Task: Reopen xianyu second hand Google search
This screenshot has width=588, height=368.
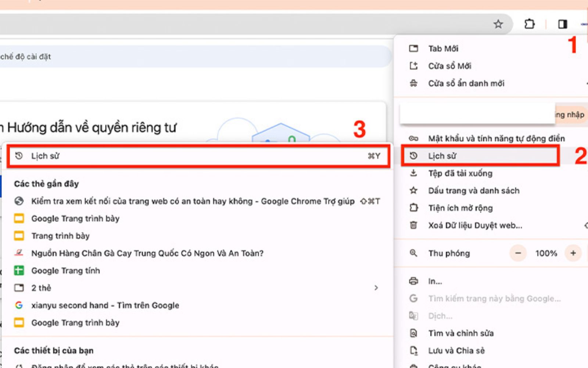Action: point(197,305)
